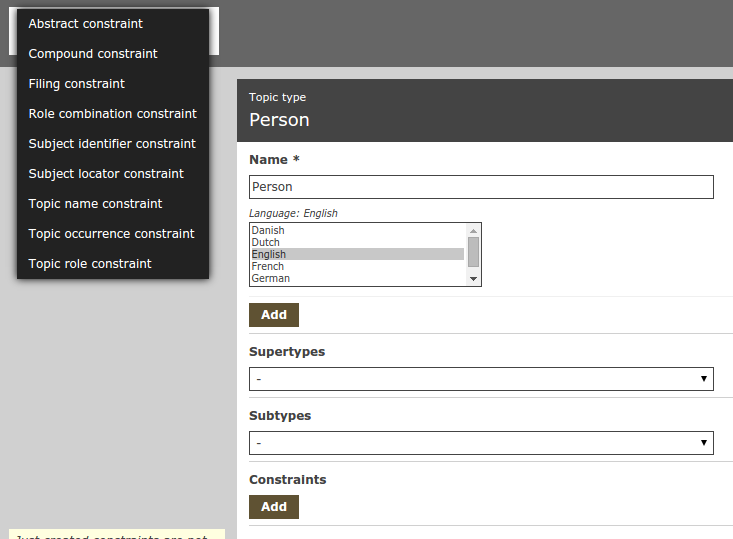Expand the Supertypes dropdown
733x539 pixels.
point(480,379)
